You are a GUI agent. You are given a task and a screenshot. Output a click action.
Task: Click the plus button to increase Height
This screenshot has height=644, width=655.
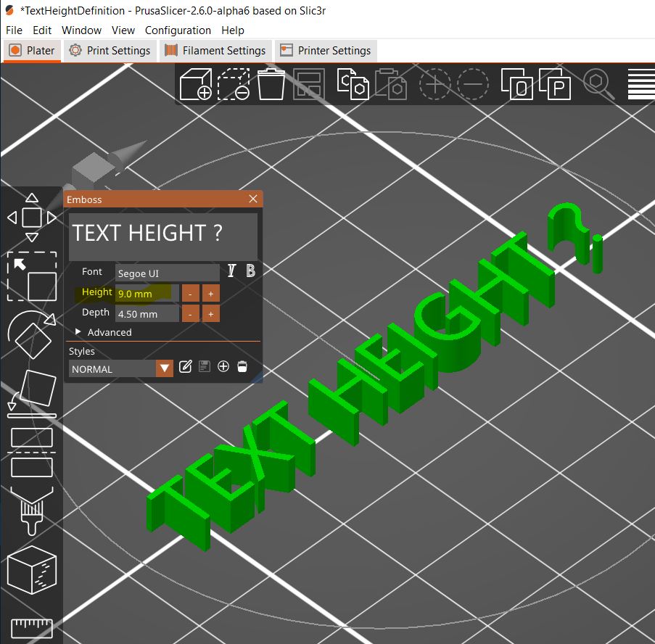210,293
